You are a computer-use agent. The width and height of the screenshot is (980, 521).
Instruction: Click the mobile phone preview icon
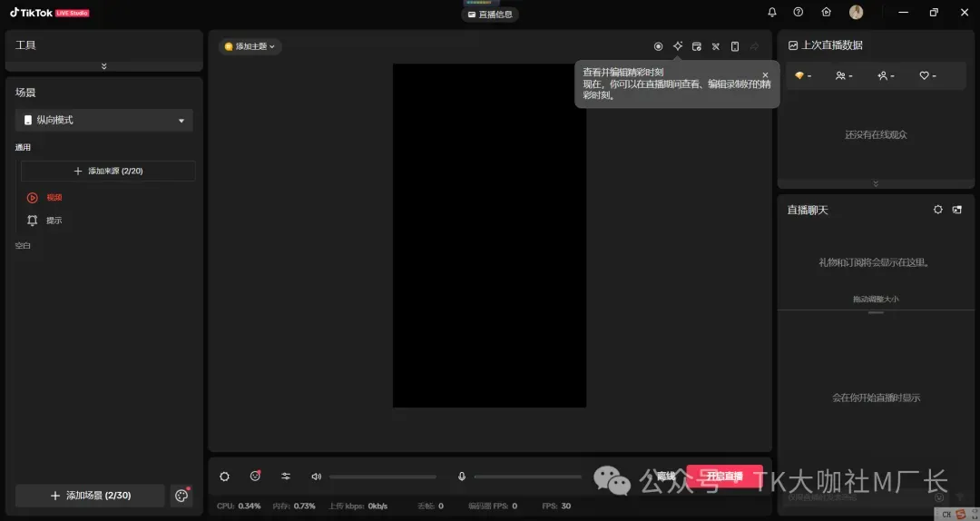click(x=735, y=46)
